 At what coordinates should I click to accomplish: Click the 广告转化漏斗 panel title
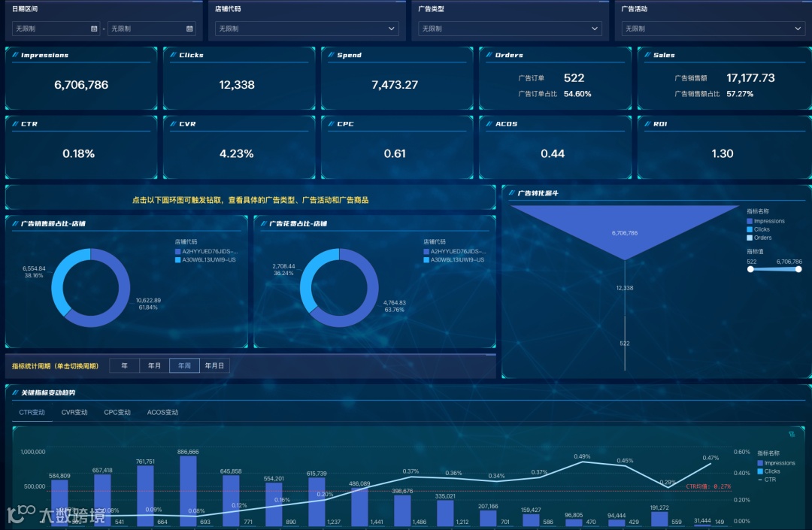538,193
